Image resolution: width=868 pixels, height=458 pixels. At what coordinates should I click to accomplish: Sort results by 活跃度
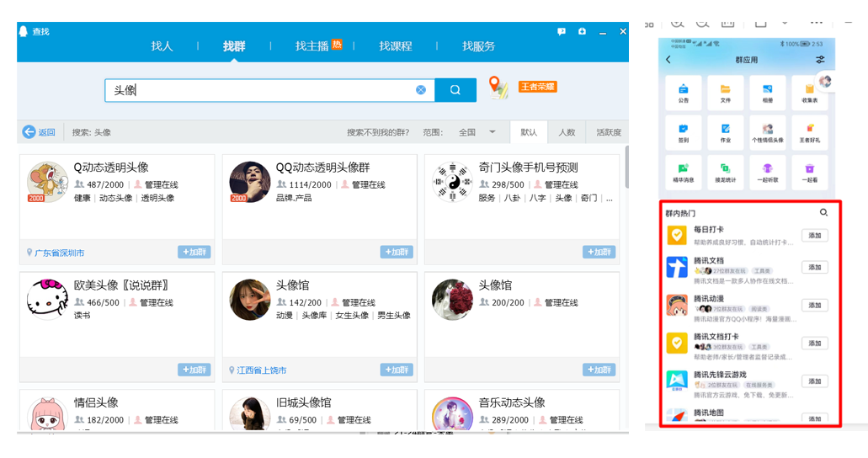tap(609, 132)
